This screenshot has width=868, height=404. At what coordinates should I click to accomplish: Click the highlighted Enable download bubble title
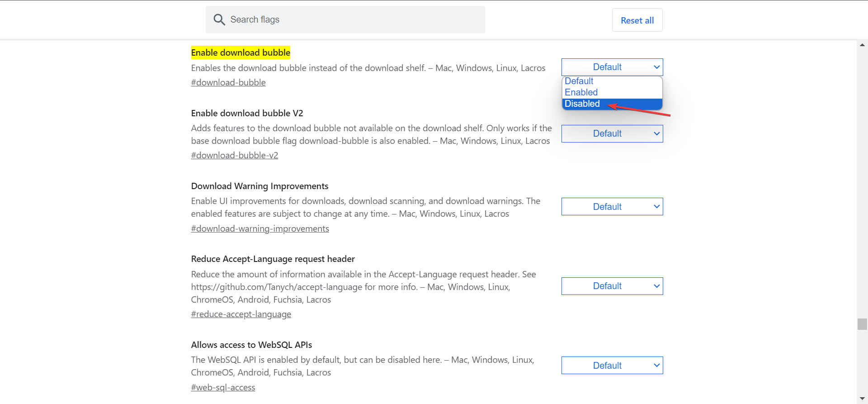(x=241, y=53)
